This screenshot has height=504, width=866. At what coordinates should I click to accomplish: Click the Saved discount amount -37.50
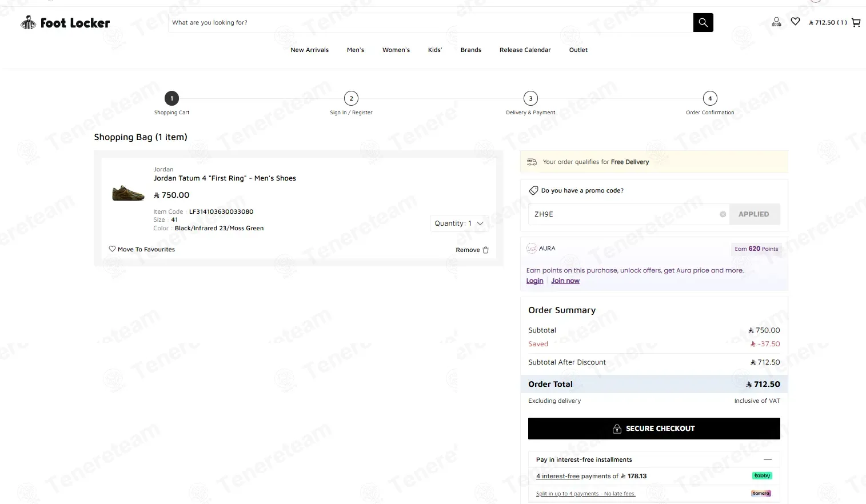click(765, 344)
